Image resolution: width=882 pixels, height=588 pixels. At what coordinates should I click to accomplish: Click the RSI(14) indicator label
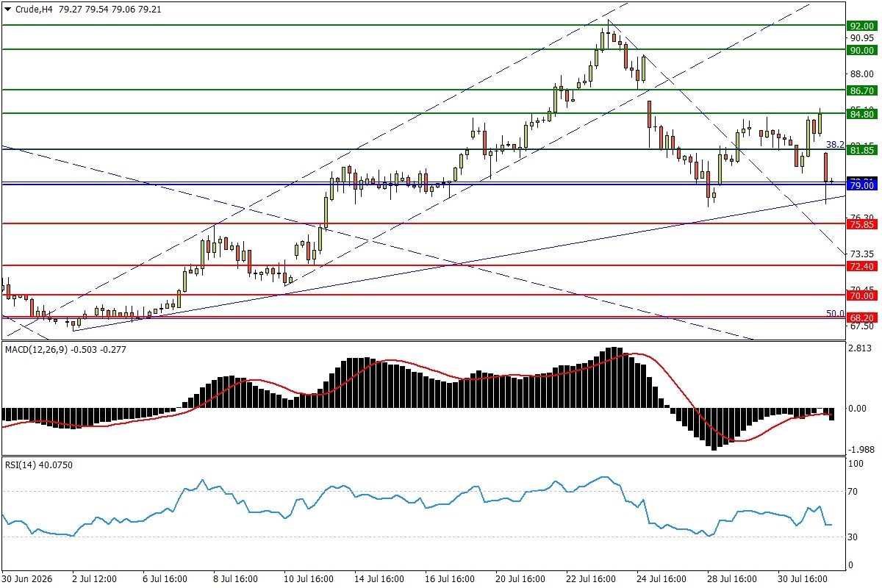[20, 465]
